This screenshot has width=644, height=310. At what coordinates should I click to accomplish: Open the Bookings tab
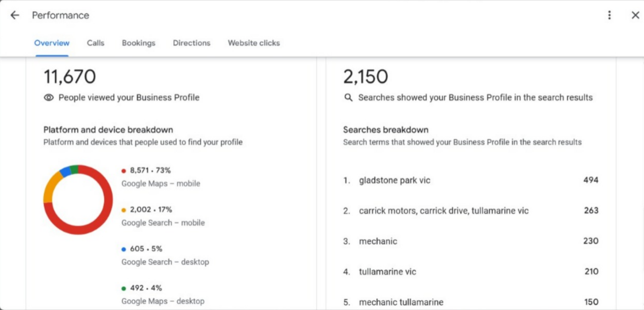(138, 43)
